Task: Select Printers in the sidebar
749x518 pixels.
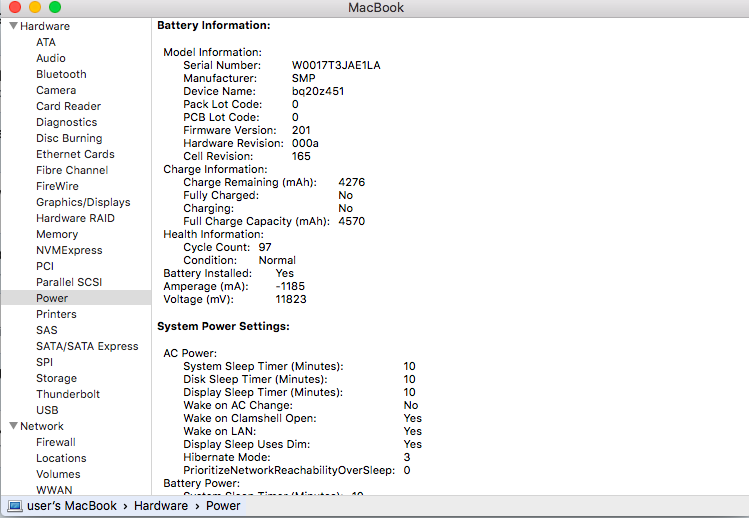Action: tap(56, 314)
